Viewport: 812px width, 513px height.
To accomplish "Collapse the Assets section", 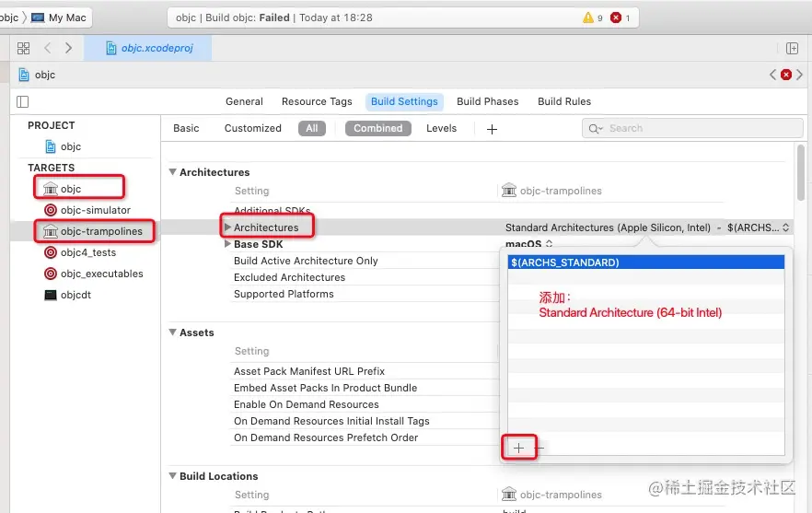I will [x=173, y=332].
